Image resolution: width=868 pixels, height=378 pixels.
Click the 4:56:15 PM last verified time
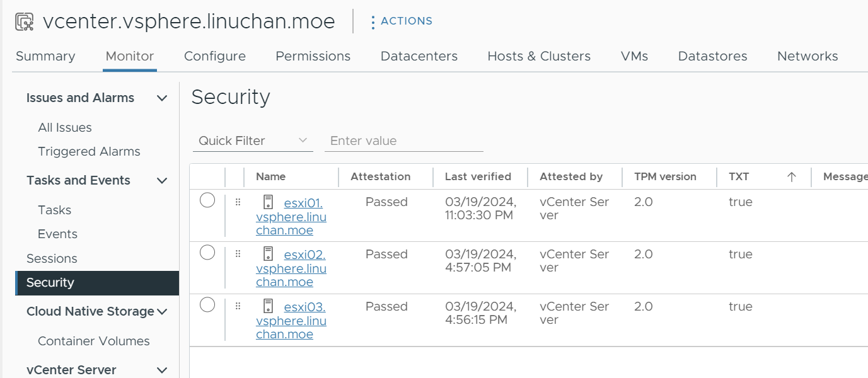click(476, 320)
